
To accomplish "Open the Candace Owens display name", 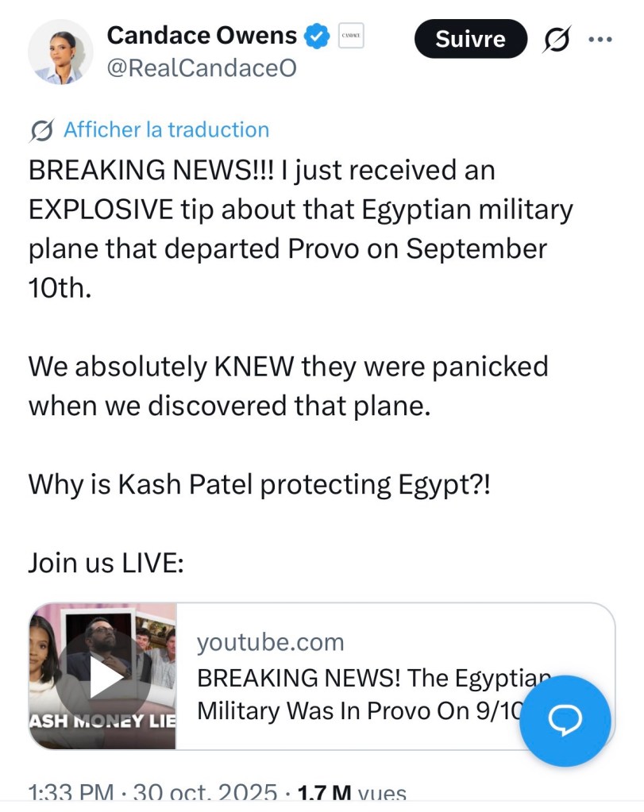I will point(201,36).
